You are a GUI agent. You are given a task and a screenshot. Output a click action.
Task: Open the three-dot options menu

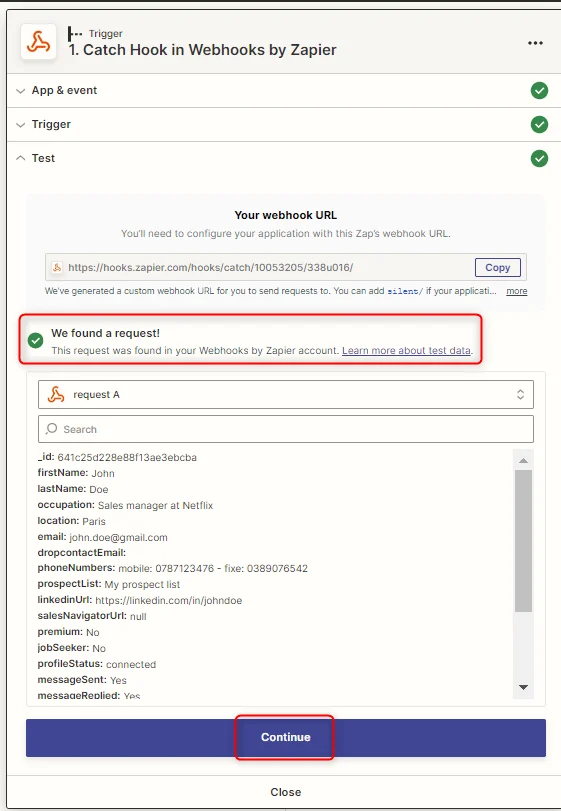click(x=535, y=43)
